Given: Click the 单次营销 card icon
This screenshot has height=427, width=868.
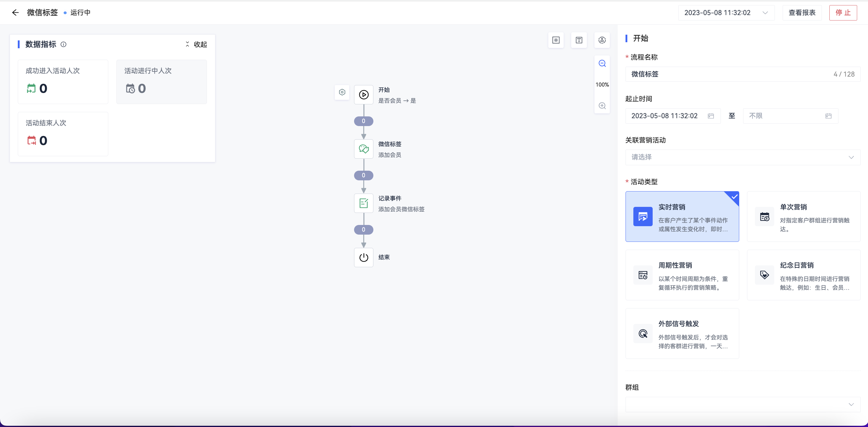Looking at the screenshot, I should tap(765, 216).
